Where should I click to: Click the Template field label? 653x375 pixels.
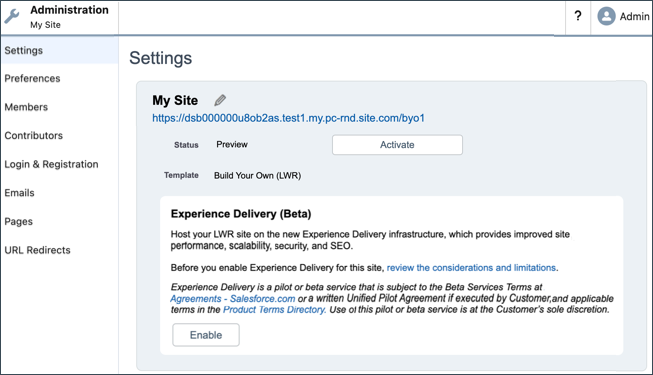click(x=181, y=175)
